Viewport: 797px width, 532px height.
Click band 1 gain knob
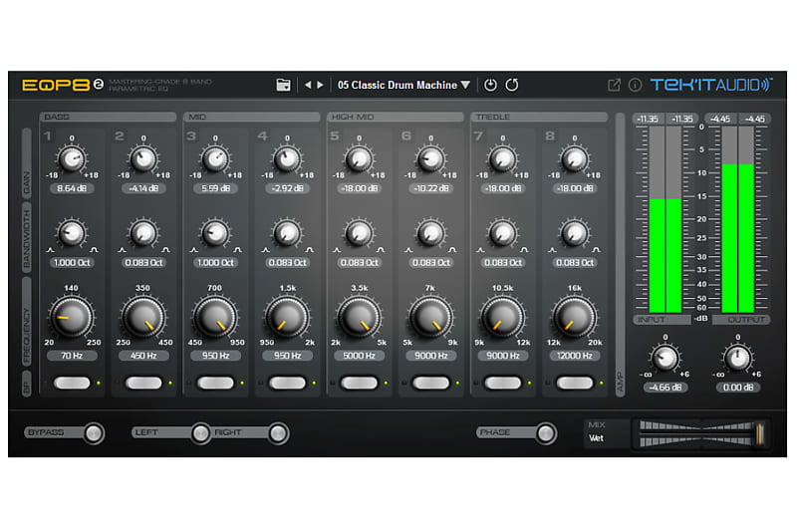72,159
